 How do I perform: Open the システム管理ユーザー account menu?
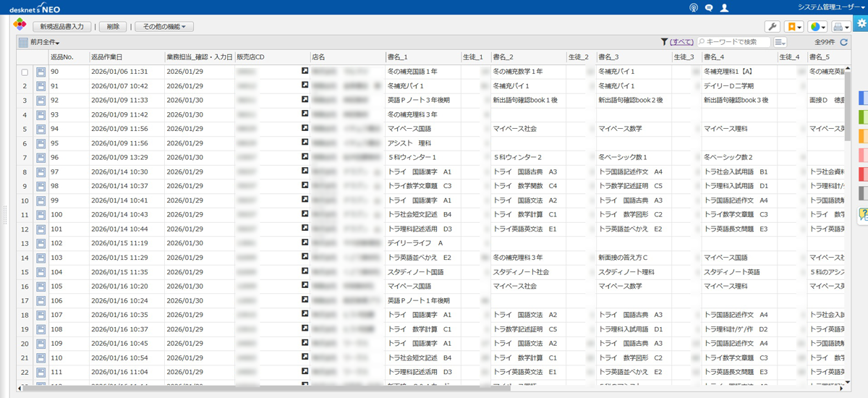pyautogui.click(x=830, y=7)
